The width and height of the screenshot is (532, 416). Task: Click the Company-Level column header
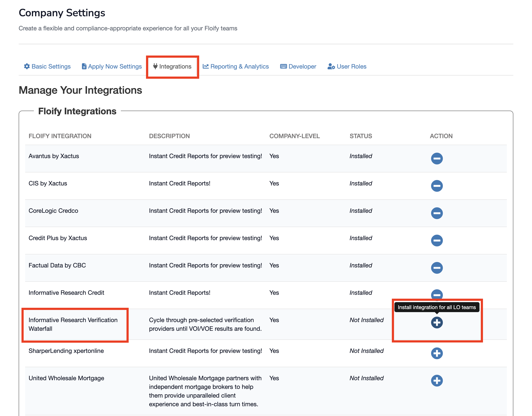pyautogui.click(x=294, y=136)
